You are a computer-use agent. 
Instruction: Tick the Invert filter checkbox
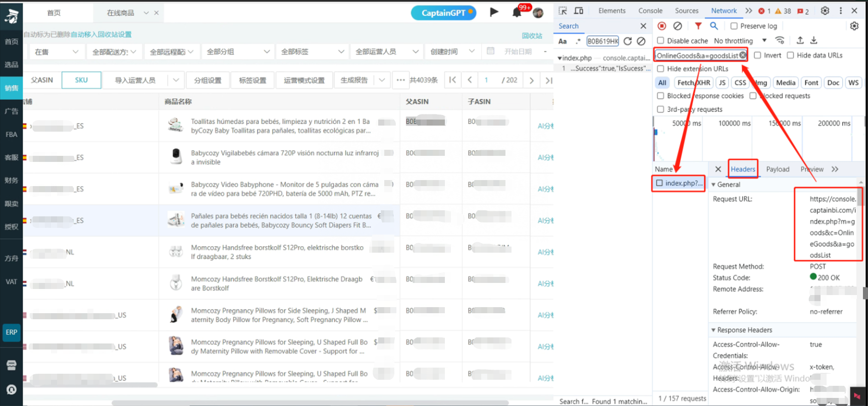pyautogui.click(x=757, y=55)
